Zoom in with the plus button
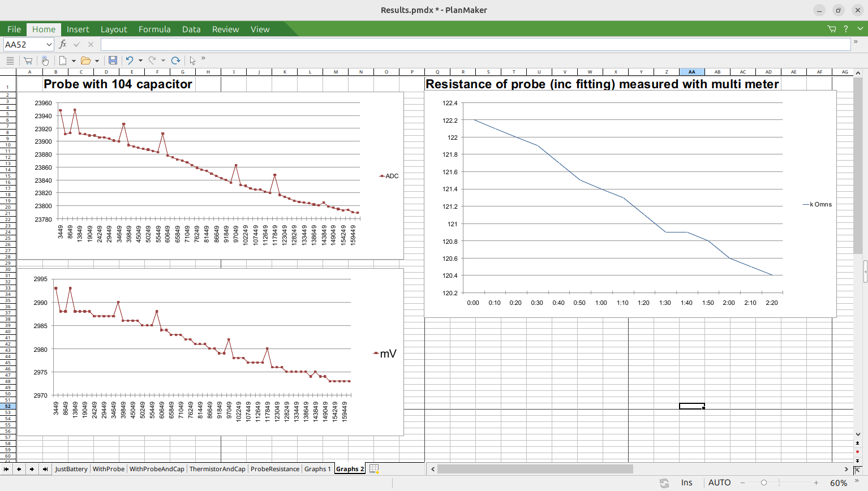This screenshot has width=868, height=491. 816,483
